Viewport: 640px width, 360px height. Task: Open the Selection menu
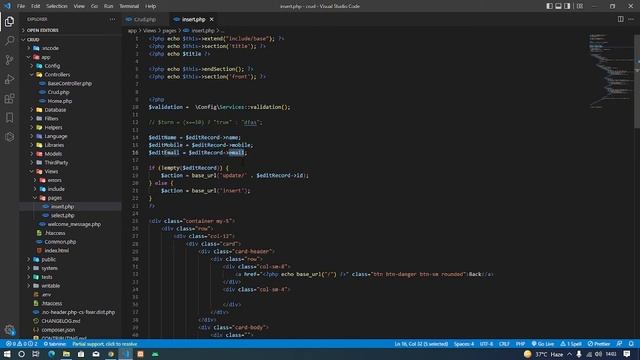(x=57, y=6)
